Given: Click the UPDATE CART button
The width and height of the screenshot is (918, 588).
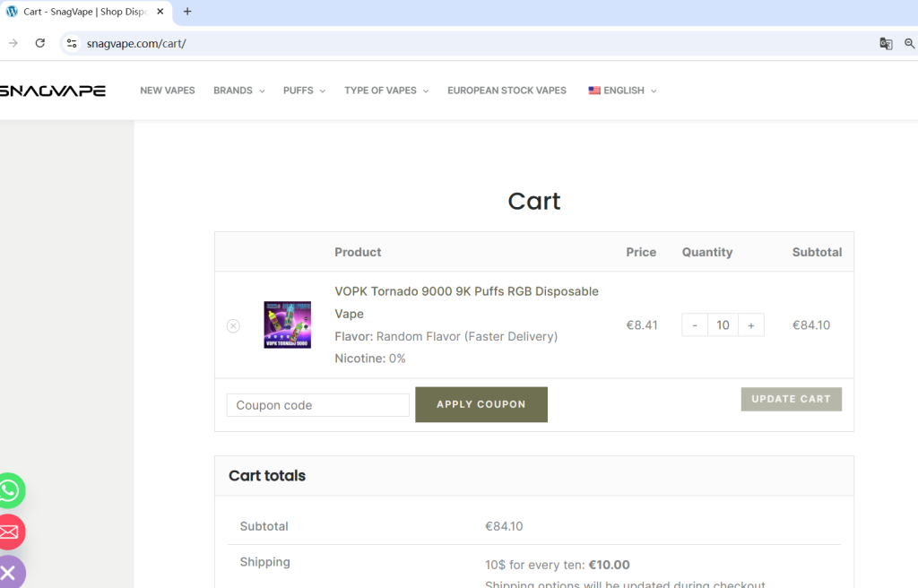Looking at the screenshot, I should click(791, 399).
